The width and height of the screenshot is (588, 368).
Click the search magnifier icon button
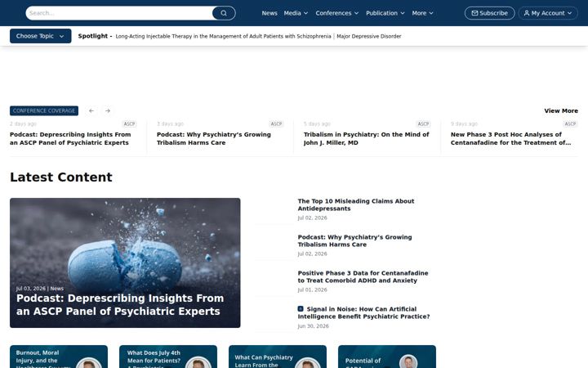tap(224, 13)
